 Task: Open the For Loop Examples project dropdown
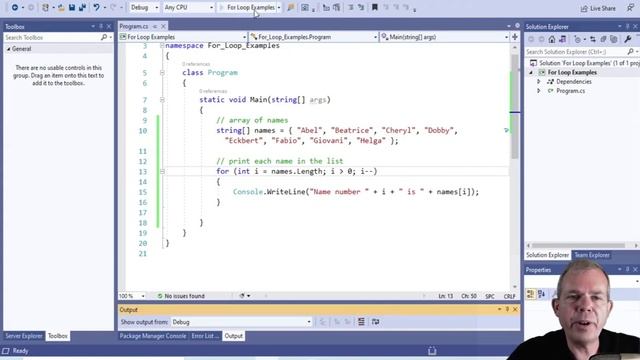pyautogui.click(x=183, y=37)
